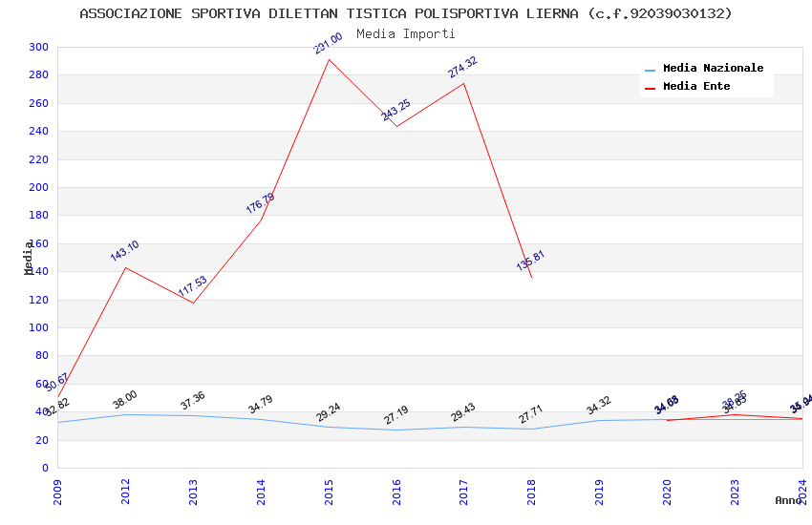The image size is (812, 525).
Task: Click year 2018 on the x-axis
Action: 531,493
